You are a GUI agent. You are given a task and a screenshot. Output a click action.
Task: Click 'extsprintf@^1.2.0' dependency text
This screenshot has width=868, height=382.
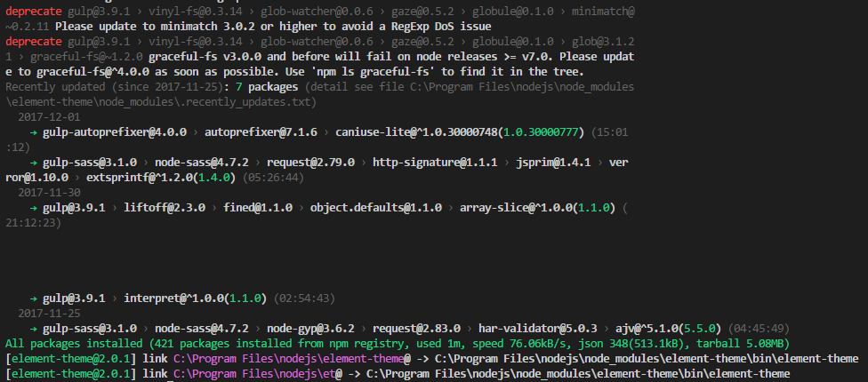pos(140,178)
